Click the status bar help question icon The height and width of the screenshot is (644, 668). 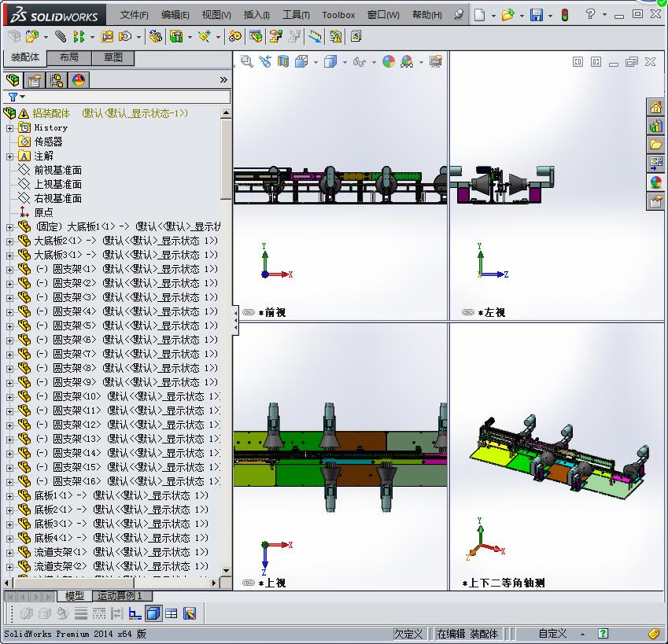(x=603, y=634)
